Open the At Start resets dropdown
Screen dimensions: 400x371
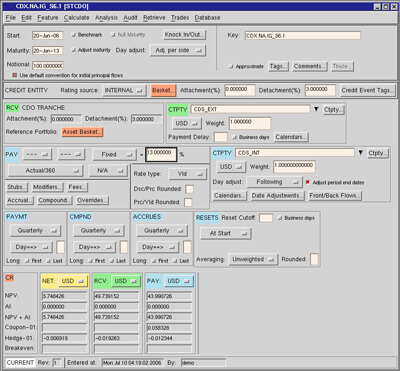[x=226, y=233]
